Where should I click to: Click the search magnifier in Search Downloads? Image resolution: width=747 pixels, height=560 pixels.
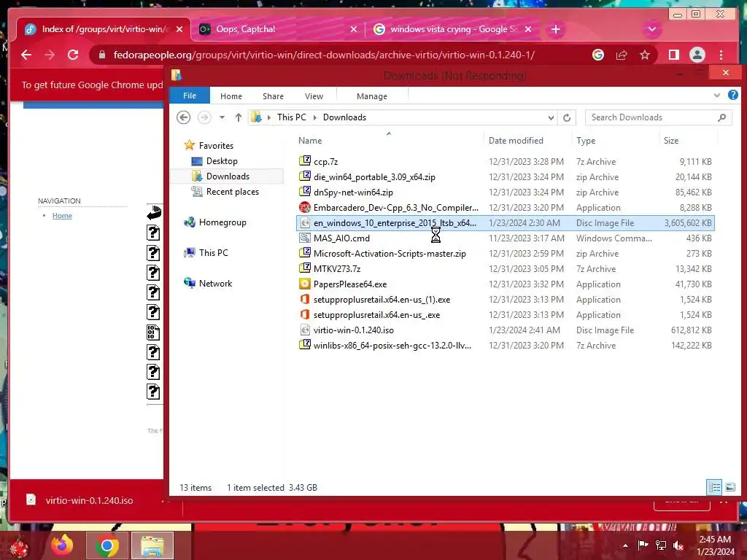(x=721, y=117)
